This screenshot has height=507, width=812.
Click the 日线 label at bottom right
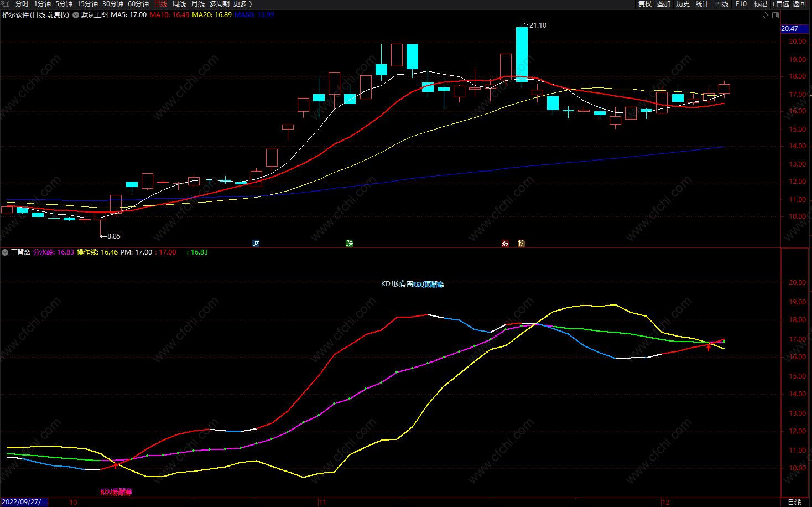(x=794, y=503)
